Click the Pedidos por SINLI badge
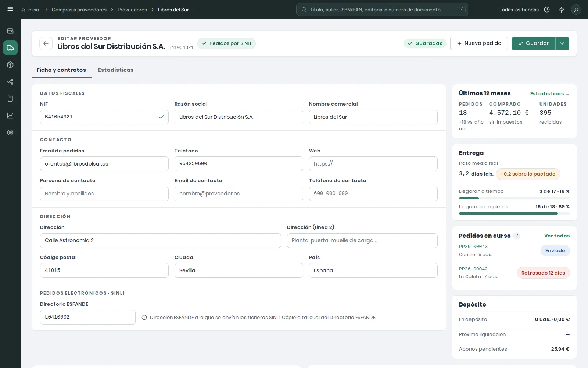The width and height of the screenshot is (588, 368). click(x=227, y=43)
